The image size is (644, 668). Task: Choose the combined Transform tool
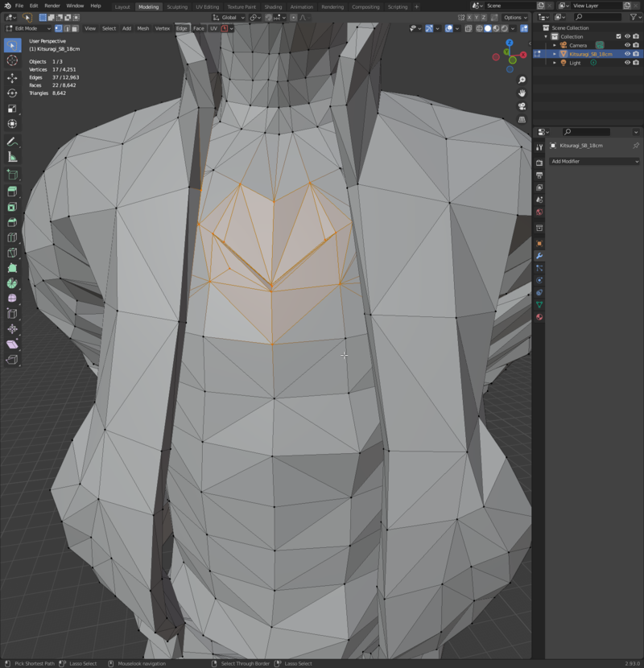coord(12,124)
